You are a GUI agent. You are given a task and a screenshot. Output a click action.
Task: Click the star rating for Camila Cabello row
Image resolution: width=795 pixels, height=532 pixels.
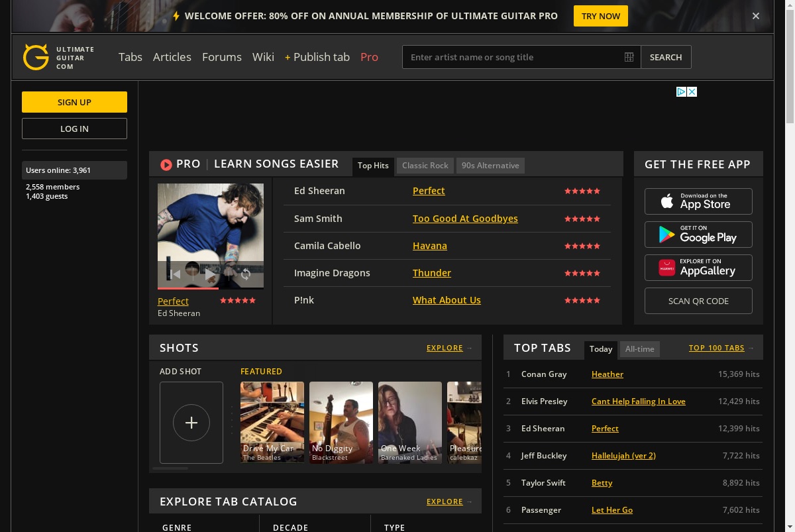pyautogui.click(x=582, y=246)
